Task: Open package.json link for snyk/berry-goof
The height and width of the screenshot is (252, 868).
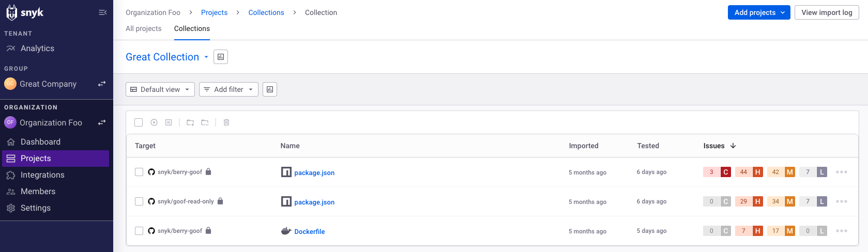Action: (x=314, y=172)
